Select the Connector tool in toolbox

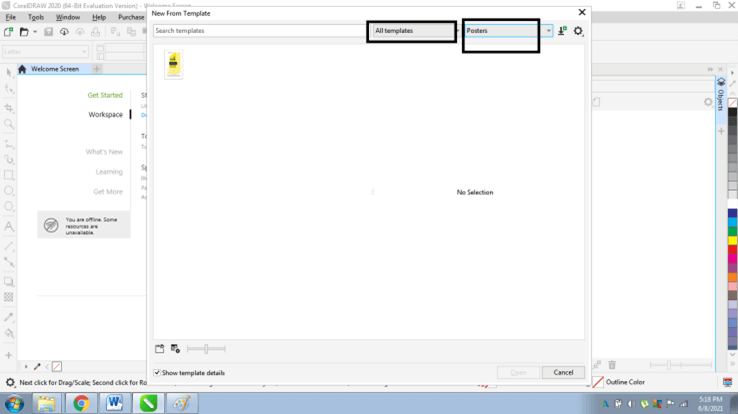[9, 262]
